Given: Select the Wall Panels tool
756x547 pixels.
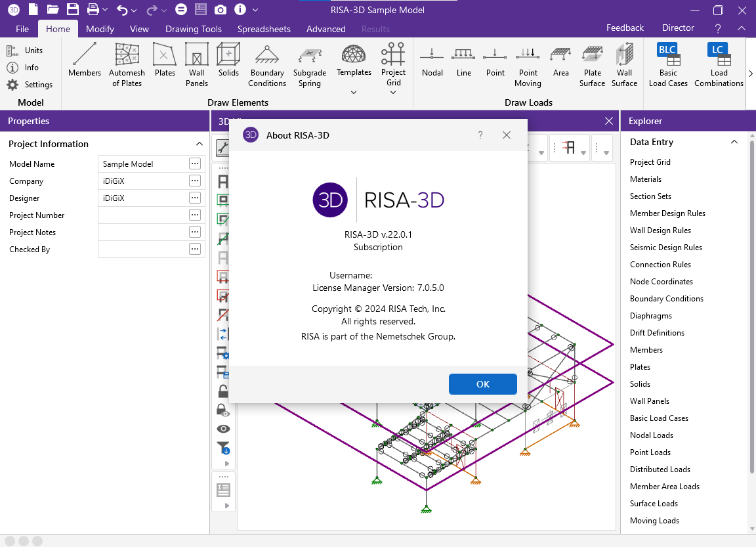Looking at the screenshot, I should (x=197, y=65).
